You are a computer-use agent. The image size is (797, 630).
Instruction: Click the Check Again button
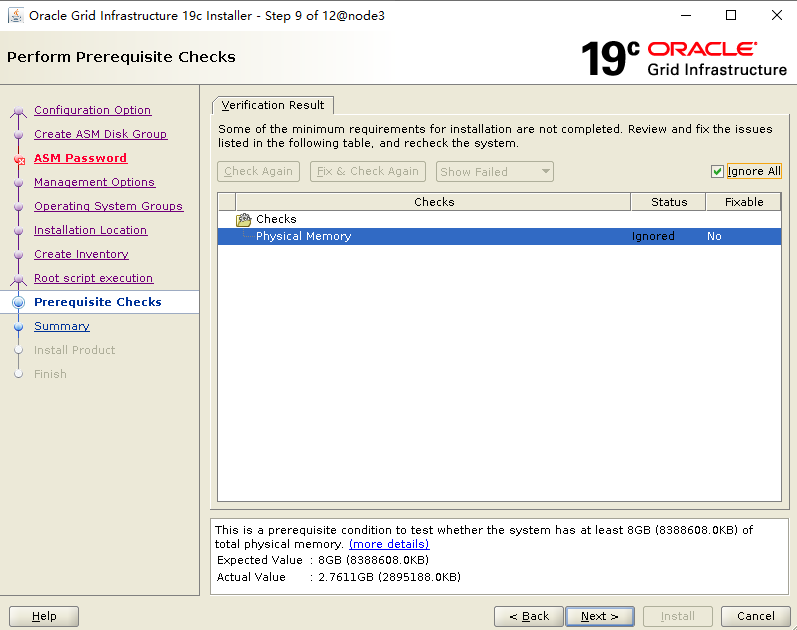pyautogui.click(x=258, y=171)
